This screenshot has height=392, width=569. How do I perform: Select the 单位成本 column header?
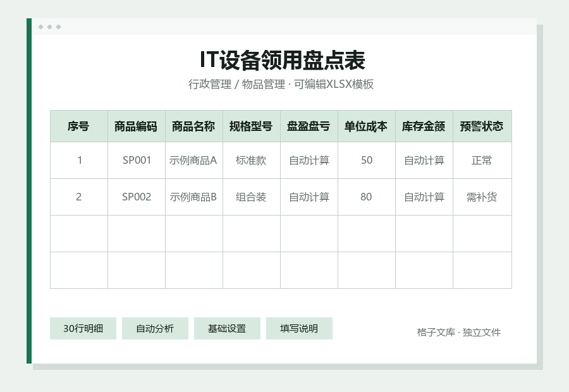367,126
